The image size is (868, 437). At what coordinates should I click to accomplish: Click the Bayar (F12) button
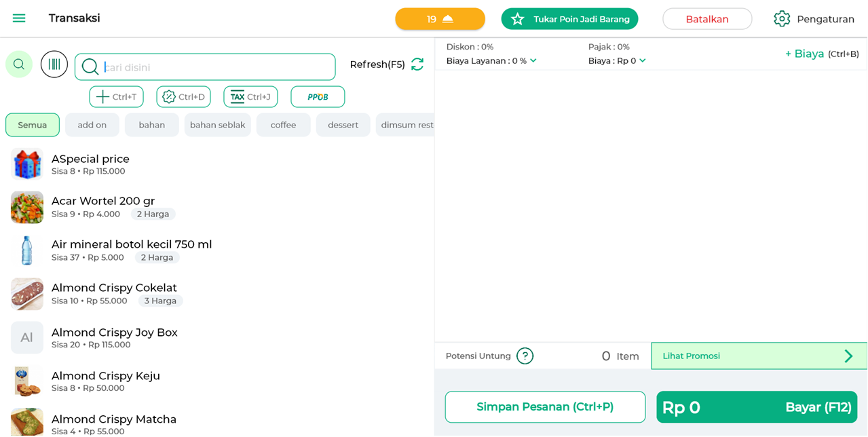click(x=756, y=407)
